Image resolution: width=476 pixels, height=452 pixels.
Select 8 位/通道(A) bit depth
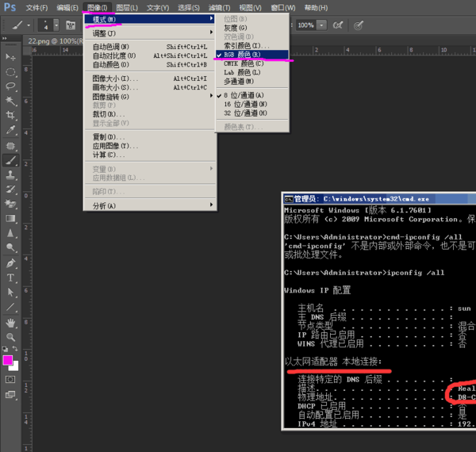(x=252, y=95)
